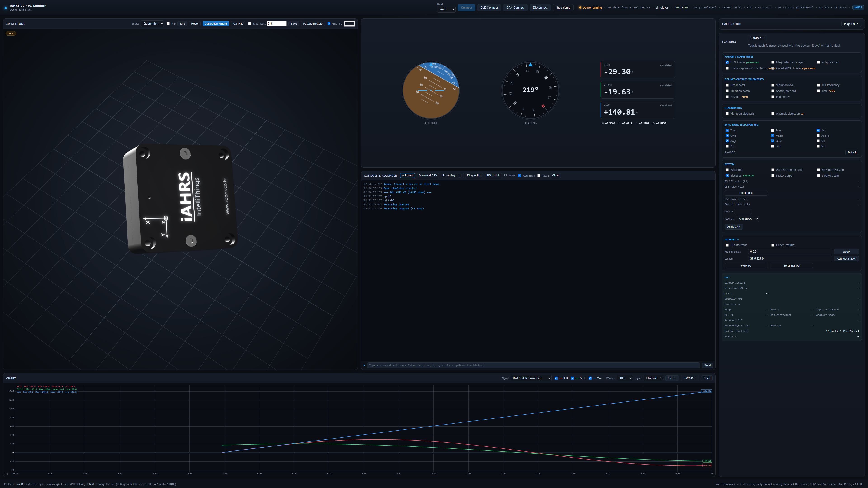The width and height of the screenshot is (868, 488).
Task: Click the console command input field
Action: pyautogui.click(x=533, y=365)
